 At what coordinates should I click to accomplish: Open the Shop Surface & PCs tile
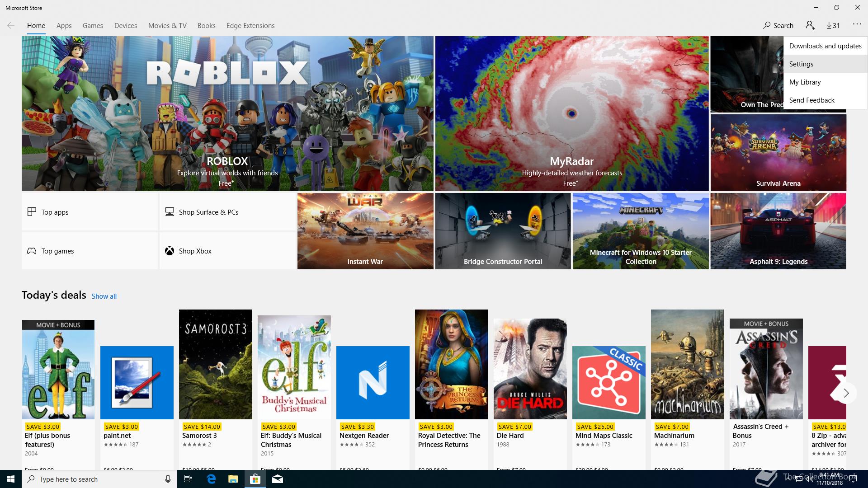pyautogui.click(x=227, y=212)
